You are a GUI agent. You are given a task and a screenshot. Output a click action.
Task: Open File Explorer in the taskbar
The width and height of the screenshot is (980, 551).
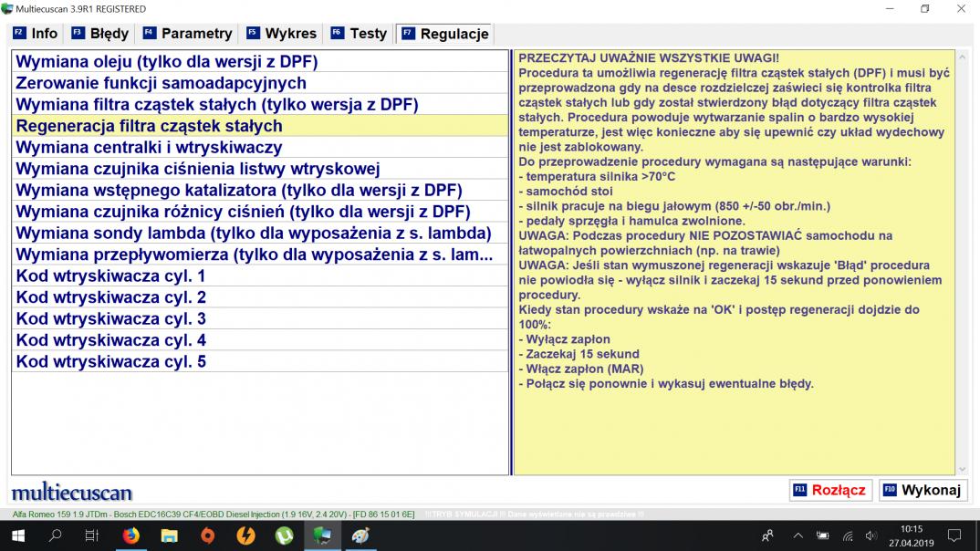click(170, 535)
